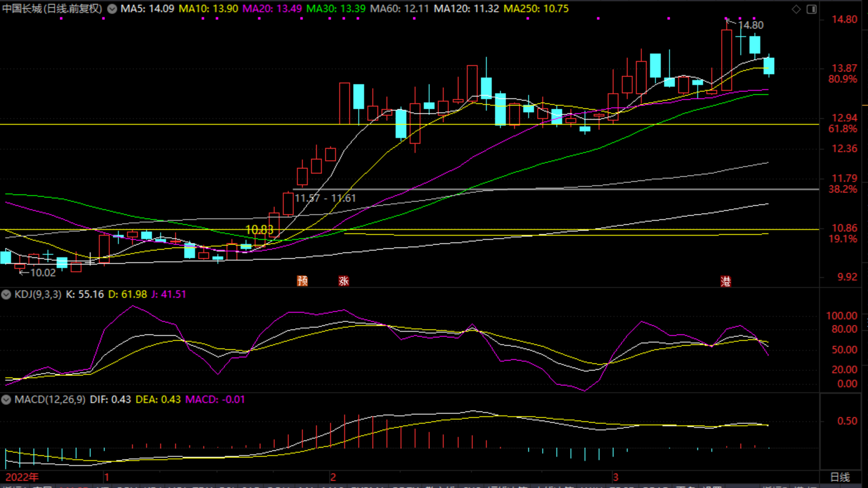Toggle the side panel layout icon
The image size is (868, 488).
click(812, 9)
